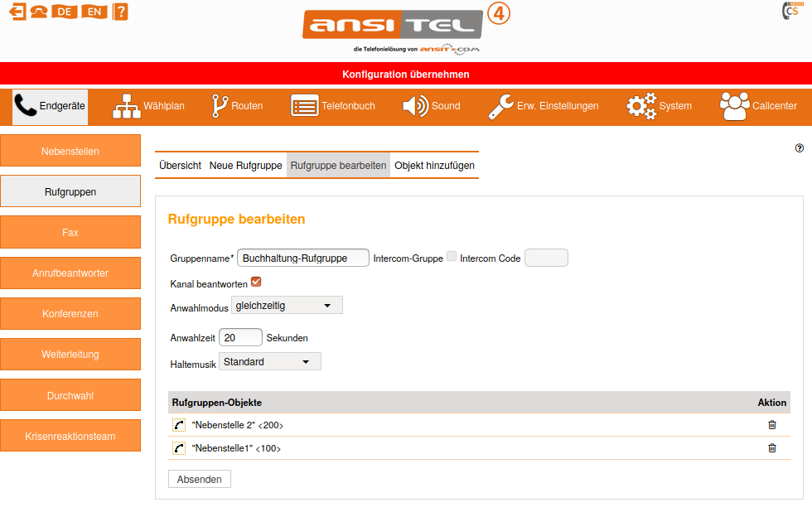Open the Wählplan menu

pyautogui.click(x=149, y=106)
